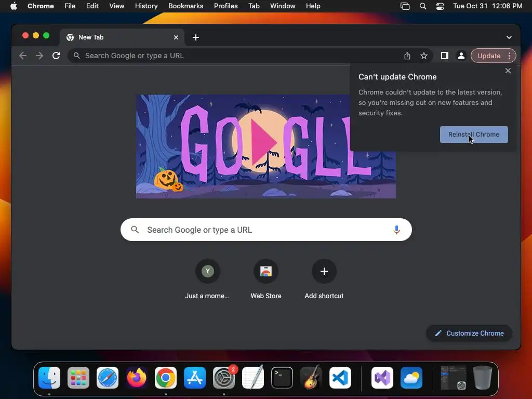Viewport: 532px width, 399px height.
Task: Select the New Tab tab
Action: [122, 37]
